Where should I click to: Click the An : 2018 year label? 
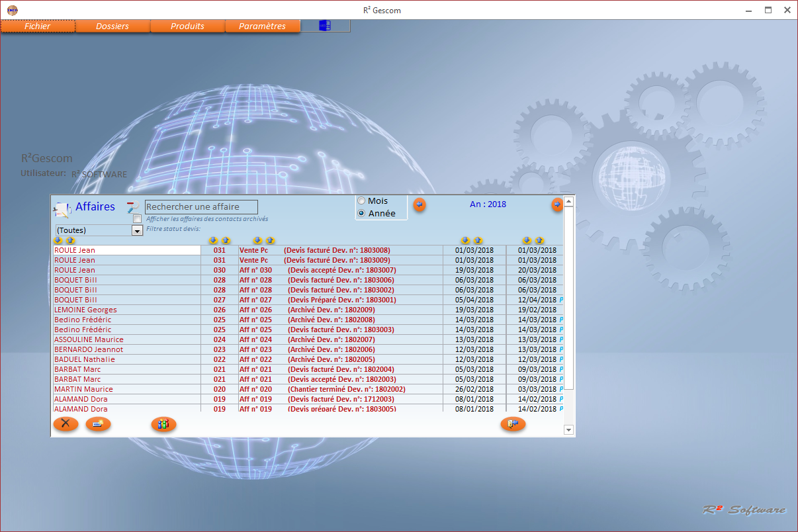(488, 204)
